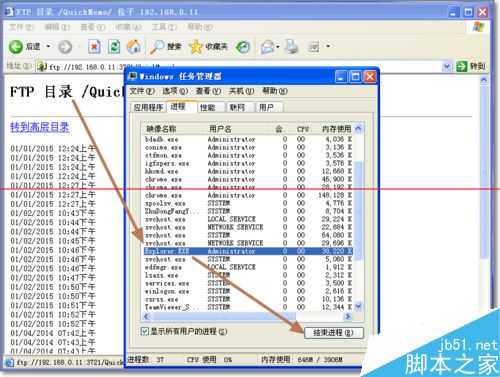Click the green Go arrow beside address bar
This screenshot has height=377, width=500.
click(x=461, y=66)
